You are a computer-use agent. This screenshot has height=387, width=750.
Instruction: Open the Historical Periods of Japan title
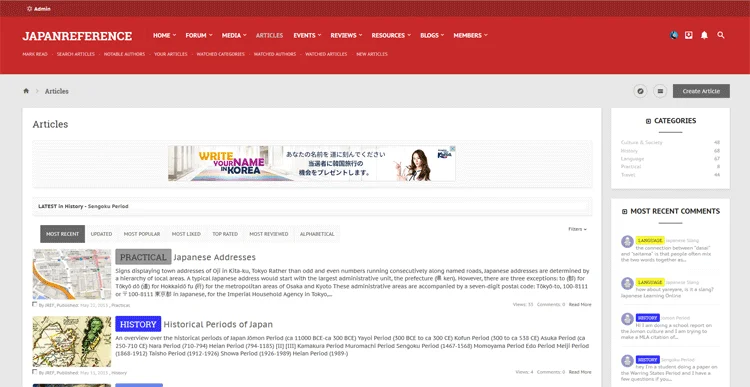point(218,324)
